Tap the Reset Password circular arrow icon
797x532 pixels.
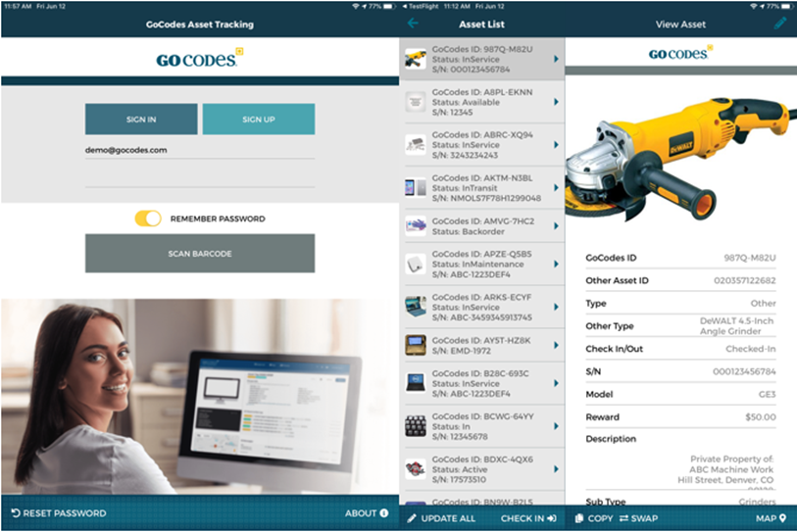(x=16, y=513)
